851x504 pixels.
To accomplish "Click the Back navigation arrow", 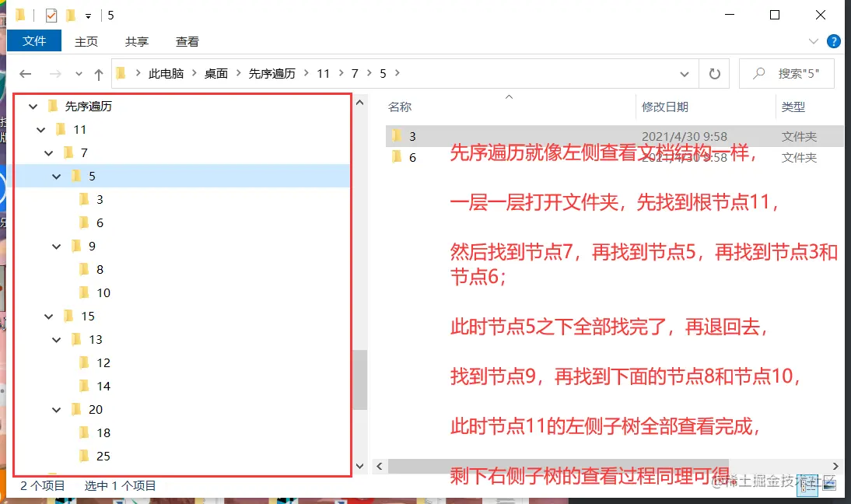I will coord(25,72).
